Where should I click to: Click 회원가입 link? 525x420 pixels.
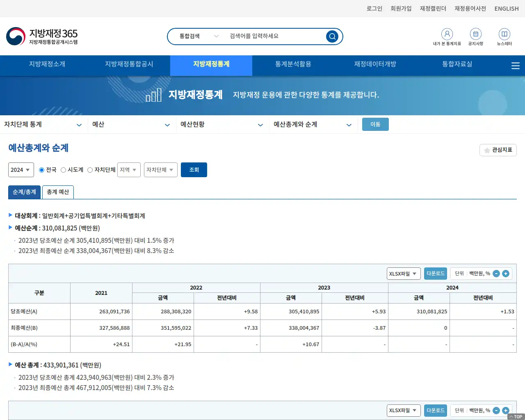click(x=401, y=9)
